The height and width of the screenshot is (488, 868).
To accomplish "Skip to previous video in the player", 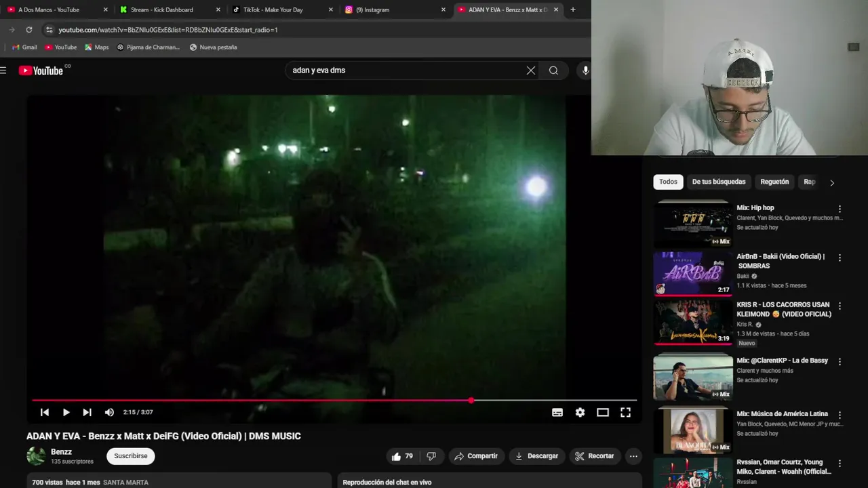I will [45, 412].
